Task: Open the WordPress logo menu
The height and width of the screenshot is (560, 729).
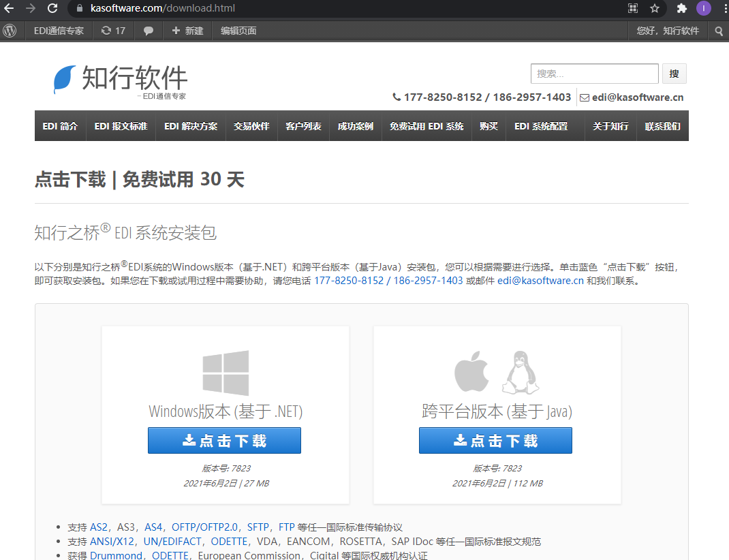Action: 10,31
